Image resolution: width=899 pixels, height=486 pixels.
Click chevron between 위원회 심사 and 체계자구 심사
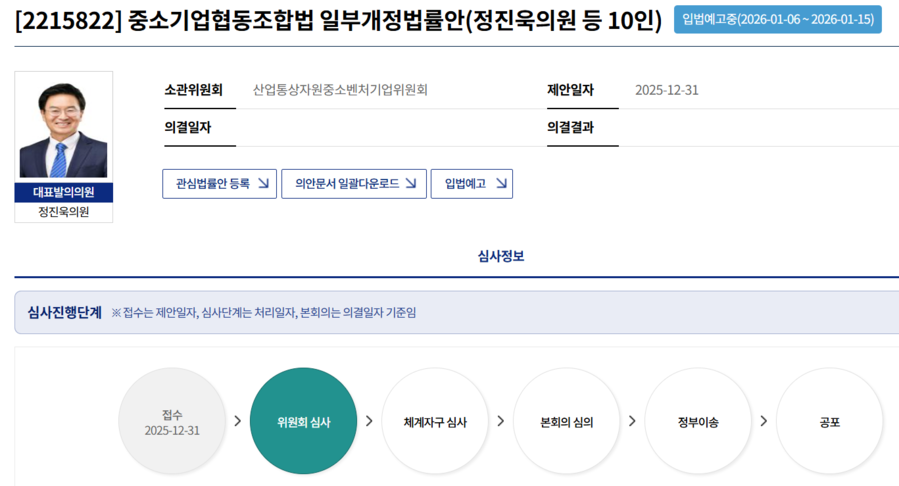[x=369, y=421]
